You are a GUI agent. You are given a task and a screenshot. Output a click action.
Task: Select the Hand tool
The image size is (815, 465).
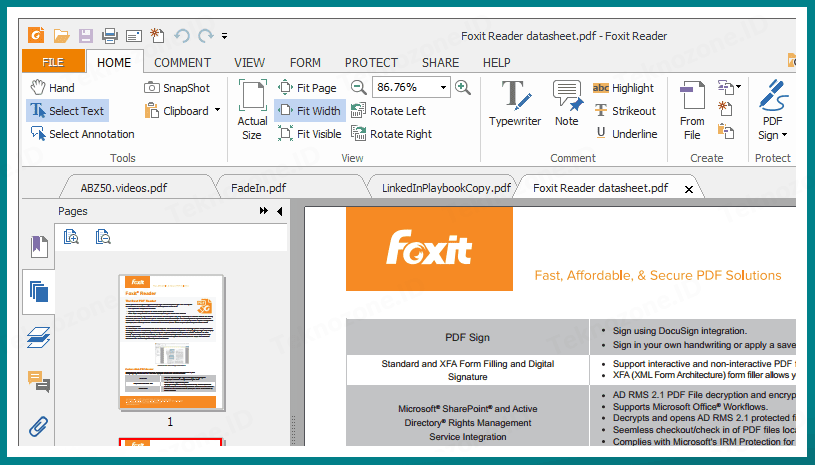click(52, 88)
